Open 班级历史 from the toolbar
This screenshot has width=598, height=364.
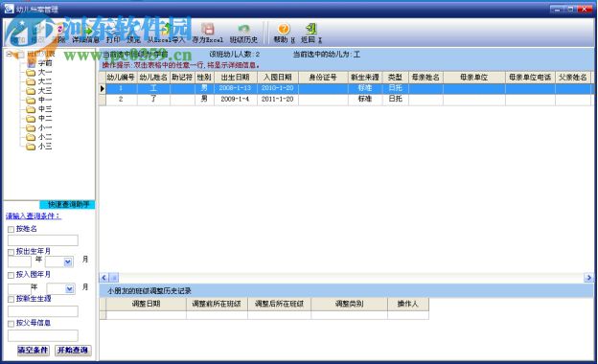pos(243,33)
